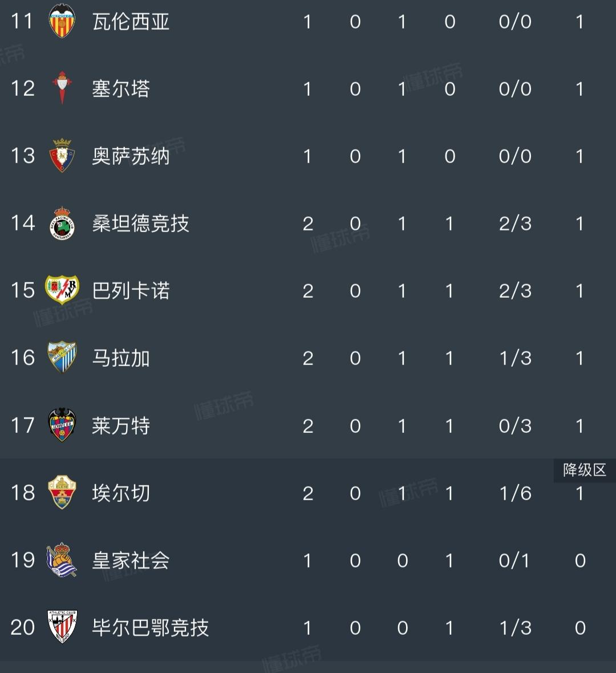Tap the Rayo Vallecano badge
This screenshot has height=673, width=616.
point(62,290)
